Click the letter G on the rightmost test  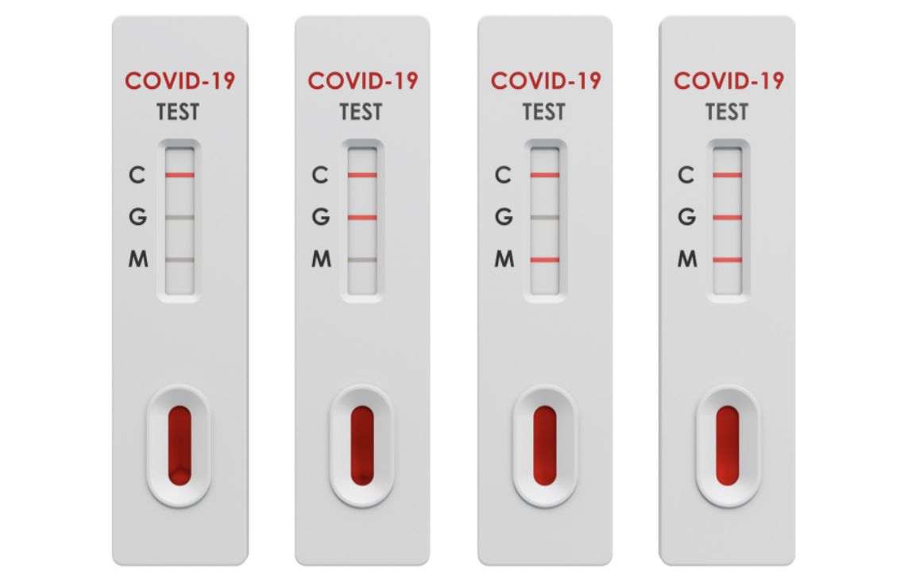[x=686, y=217]
